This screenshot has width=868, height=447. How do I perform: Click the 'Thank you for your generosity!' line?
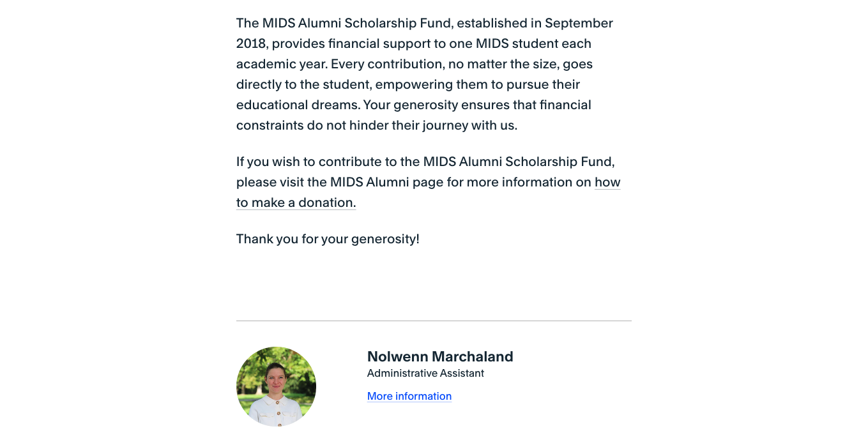[x=328, y=239]
